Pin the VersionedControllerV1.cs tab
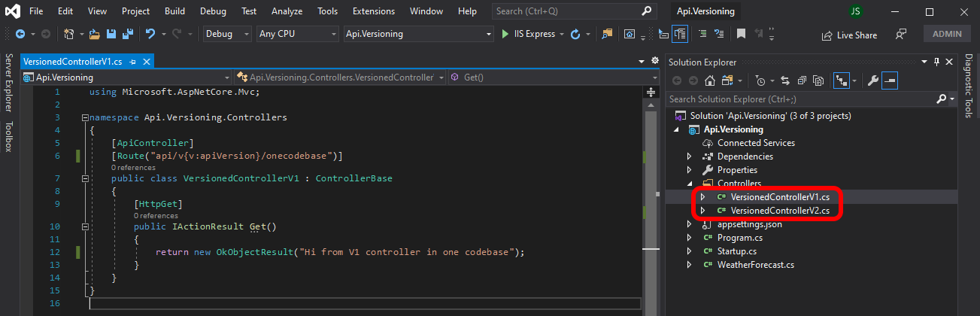Screen dimensions: 980x316 (132, 62)
